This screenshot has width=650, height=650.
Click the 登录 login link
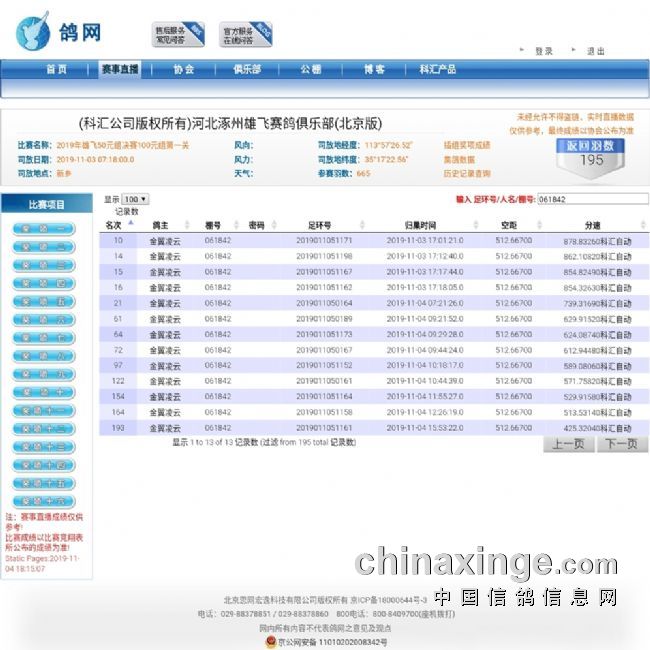[x=543, y=51]
